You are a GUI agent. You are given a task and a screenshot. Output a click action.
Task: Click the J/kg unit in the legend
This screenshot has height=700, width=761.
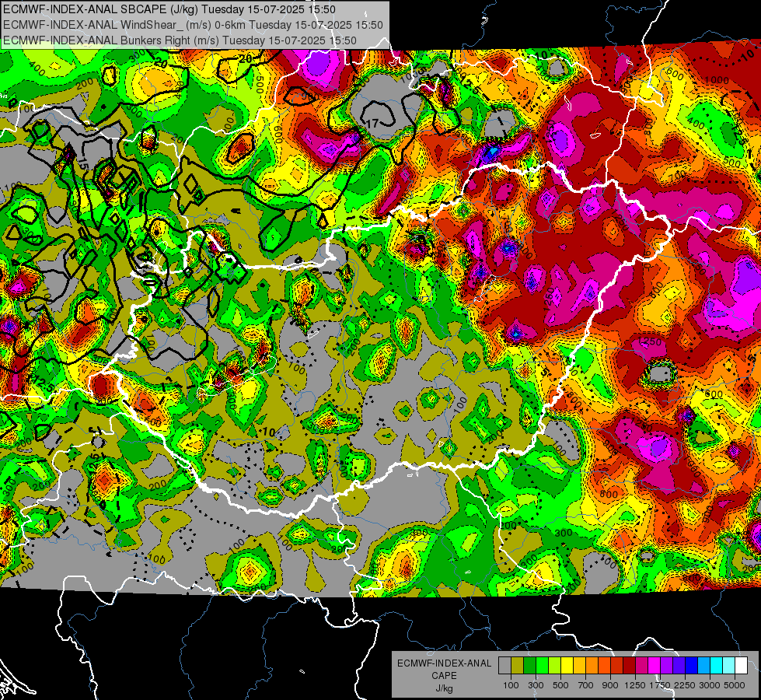[445, 688]
